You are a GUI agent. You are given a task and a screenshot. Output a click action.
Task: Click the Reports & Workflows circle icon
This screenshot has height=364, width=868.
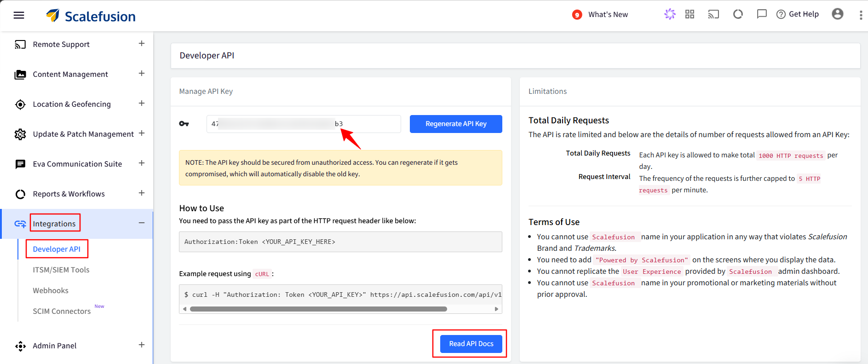click(20, 194)
